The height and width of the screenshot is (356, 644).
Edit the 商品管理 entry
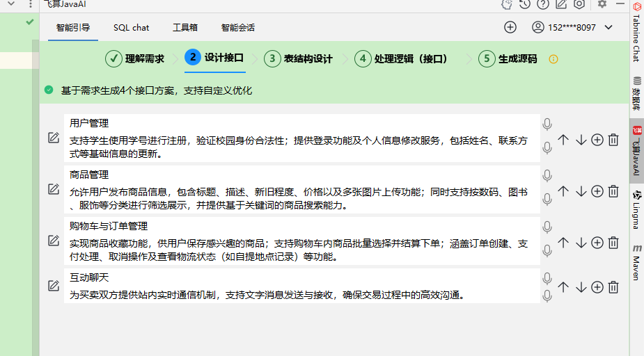tap(54, 189)
